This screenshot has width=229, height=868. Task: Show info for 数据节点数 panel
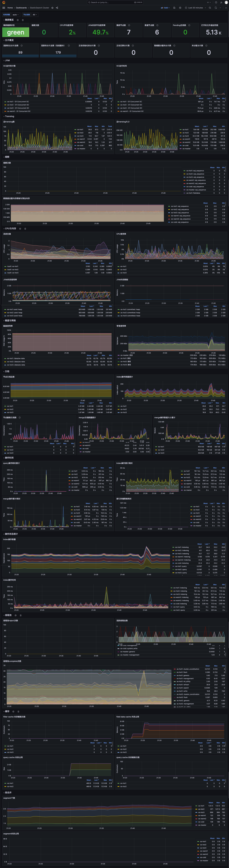157,25
